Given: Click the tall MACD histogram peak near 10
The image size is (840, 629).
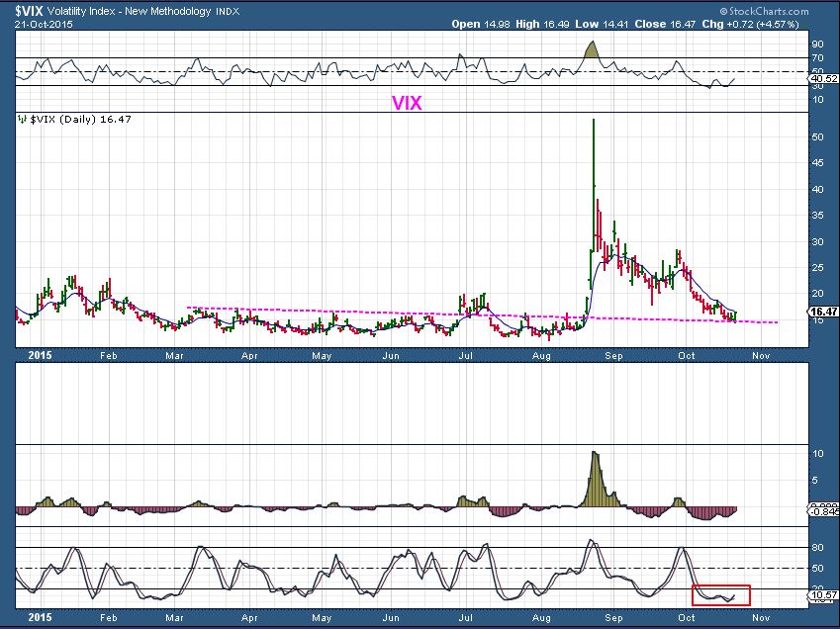Looking at the screenshot, I should (x=596, y=479).
